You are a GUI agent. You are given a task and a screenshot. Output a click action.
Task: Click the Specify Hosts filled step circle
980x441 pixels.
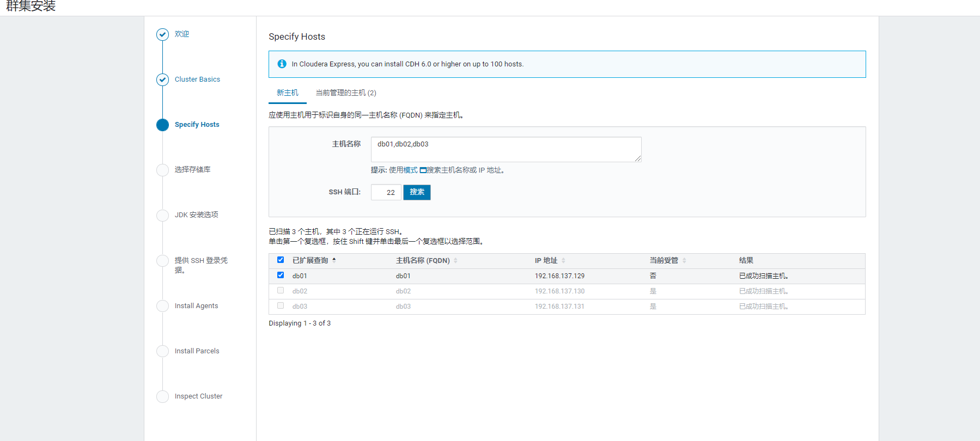162,125
